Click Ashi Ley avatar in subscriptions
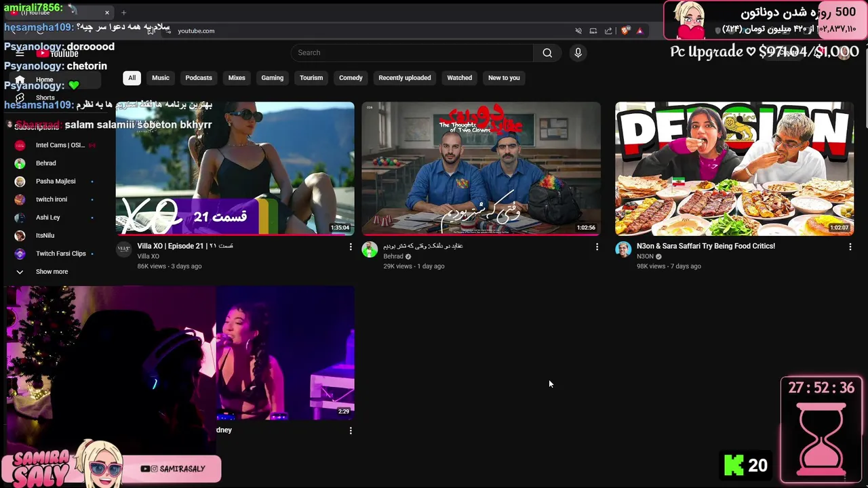The width and height of the screenshot is (868, 488). (x=20, y=218)
